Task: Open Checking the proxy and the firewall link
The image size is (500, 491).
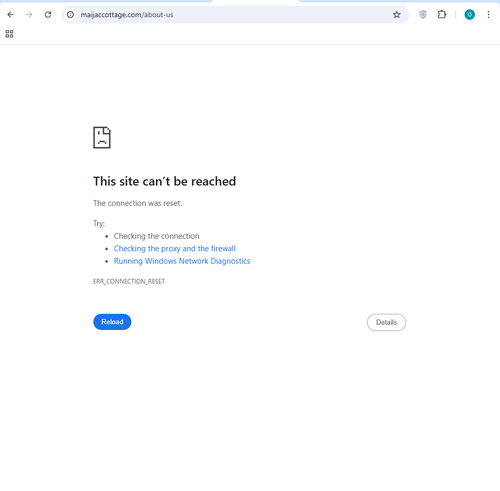Action: 175,249
